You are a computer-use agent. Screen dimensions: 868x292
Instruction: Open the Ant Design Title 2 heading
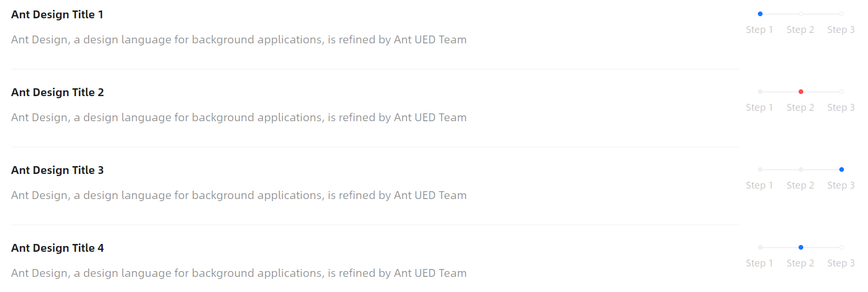(x=57, y=92)
